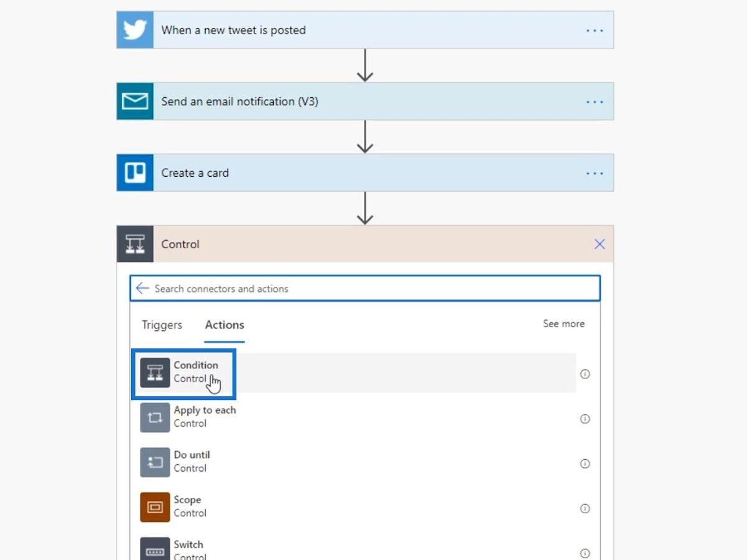The image size is (747, 560).
Task: Open menu for Send an email notification
Action: coord(595,101)
